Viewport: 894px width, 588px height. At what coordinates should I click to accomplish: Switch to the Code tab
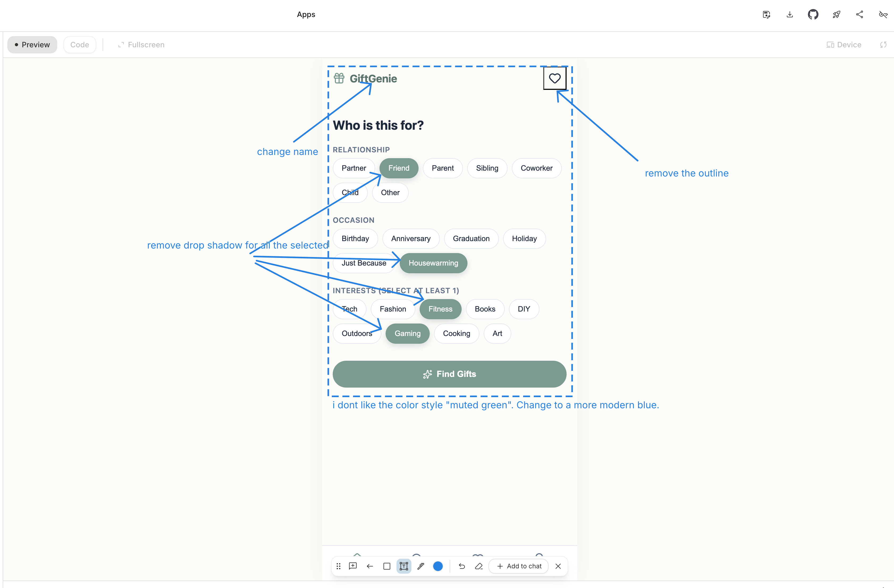pos(80,45)
